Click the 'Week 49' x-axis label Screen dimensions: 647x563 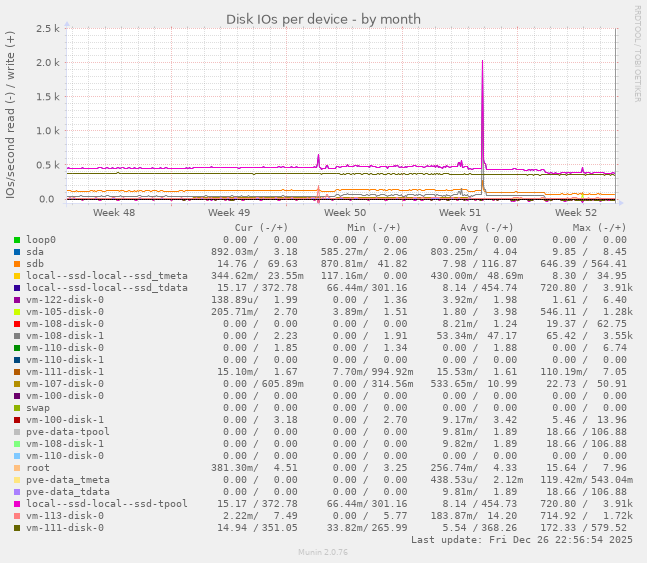pyautogui.click(x=229, y=213)
